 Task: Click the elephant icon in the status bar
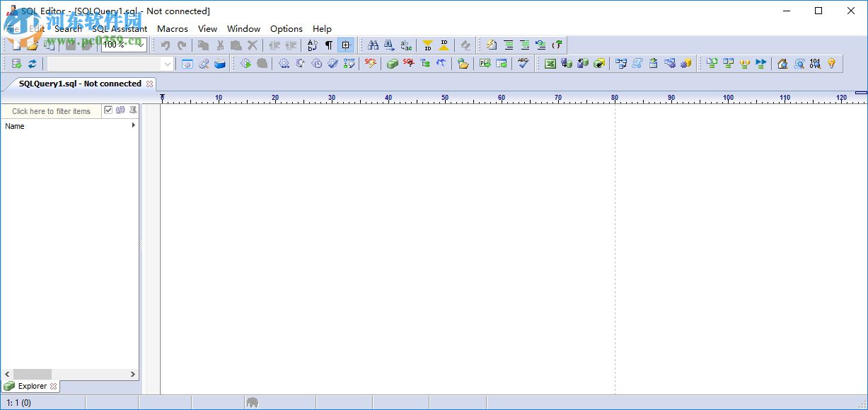(253, 402)
